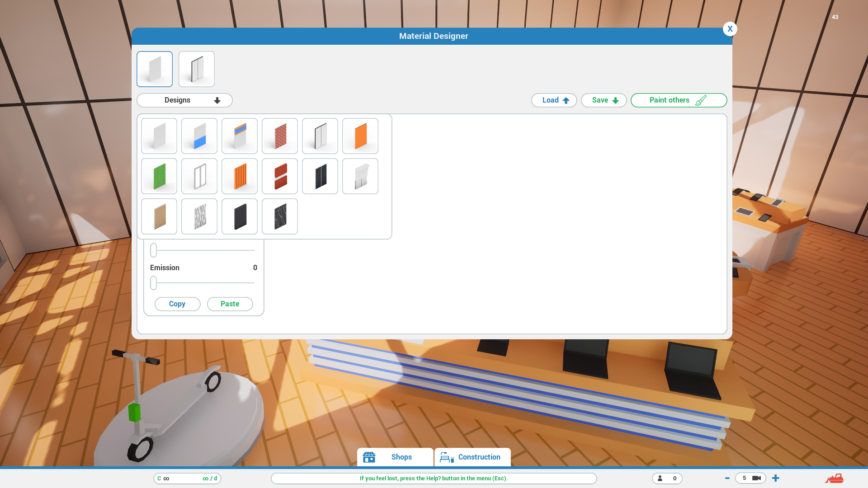Click the Paint others button
Viewport: 868px width, 488px height.
point(679,100)
